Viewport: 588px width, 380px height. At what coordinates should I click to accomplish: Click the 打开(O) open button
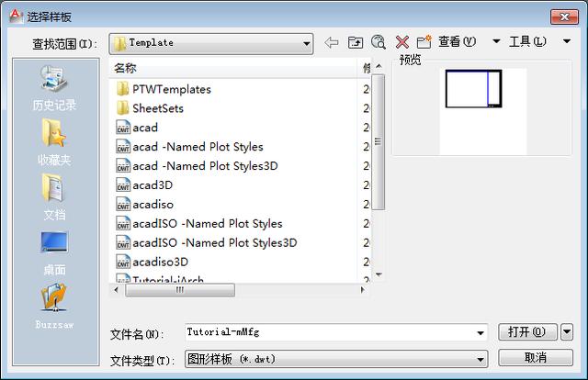coord(527,332)
